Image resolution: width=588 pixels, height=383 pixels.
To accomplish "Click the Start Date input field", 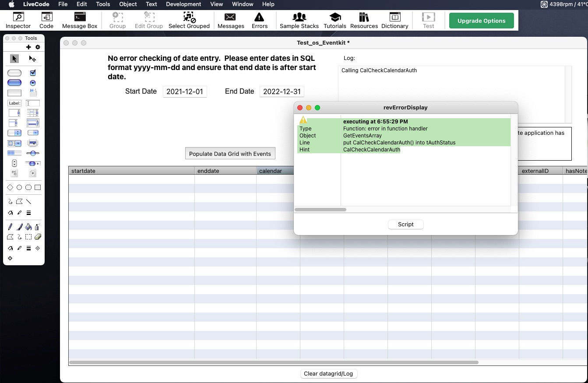I will (x=185, y=92).
